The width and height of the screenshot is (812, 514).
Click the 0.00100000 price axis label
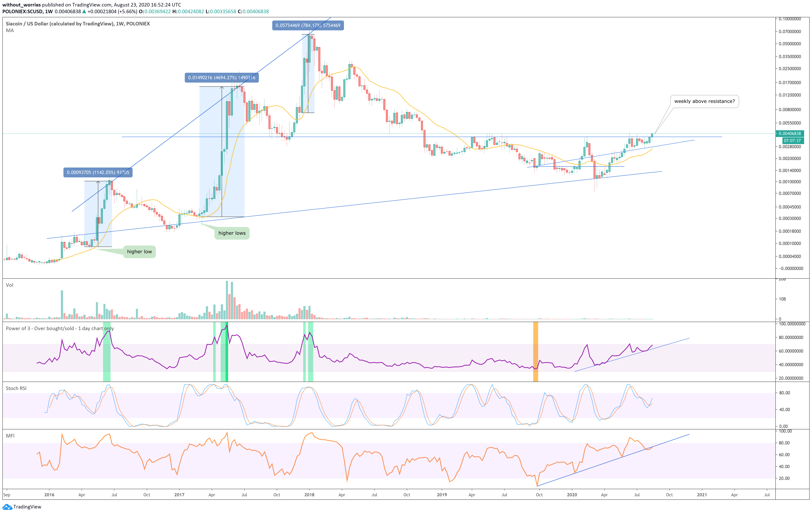tap(790, 182)
